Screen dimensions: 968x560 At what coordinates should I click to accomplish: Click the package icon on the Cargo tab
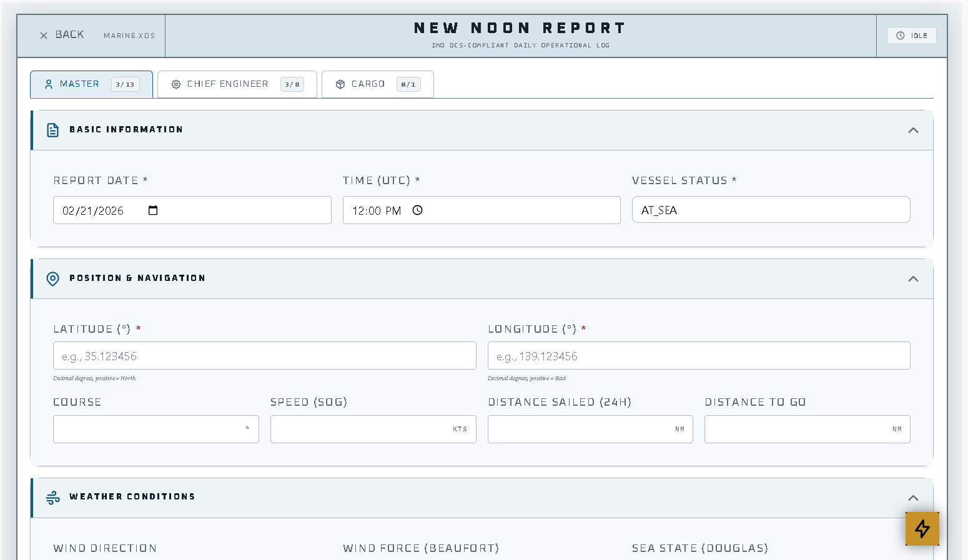click(x=340, y=84)
